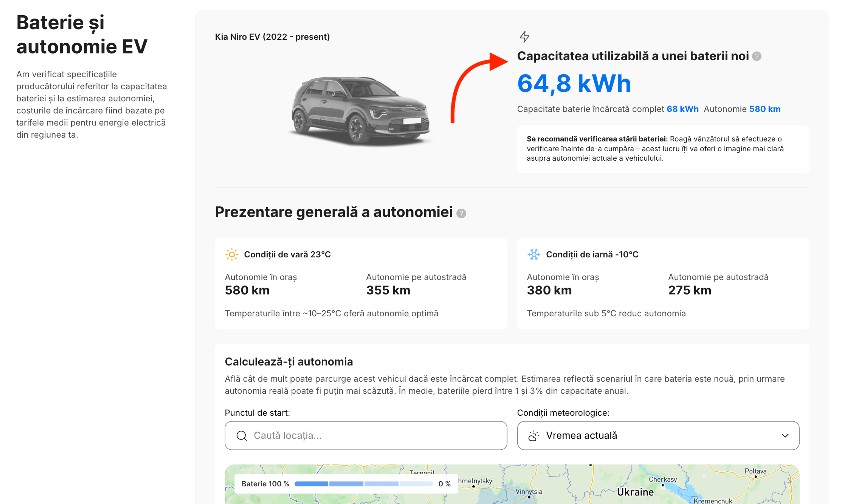Click the Kia Niro EV (2022 - present) title

pyautogui.click(x=272, y=37)
